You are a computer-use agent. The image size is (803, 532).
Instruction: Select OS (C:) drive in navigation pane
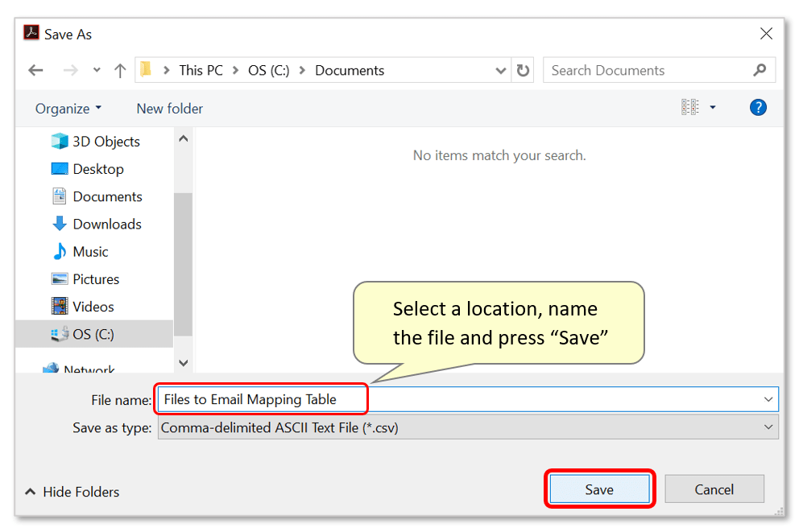pos(95,334)
